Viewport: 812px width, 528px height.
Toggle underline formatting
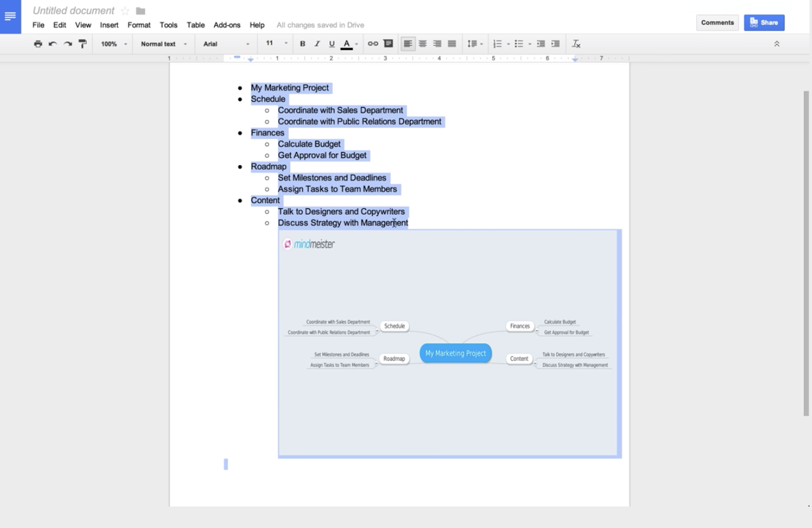330,44
